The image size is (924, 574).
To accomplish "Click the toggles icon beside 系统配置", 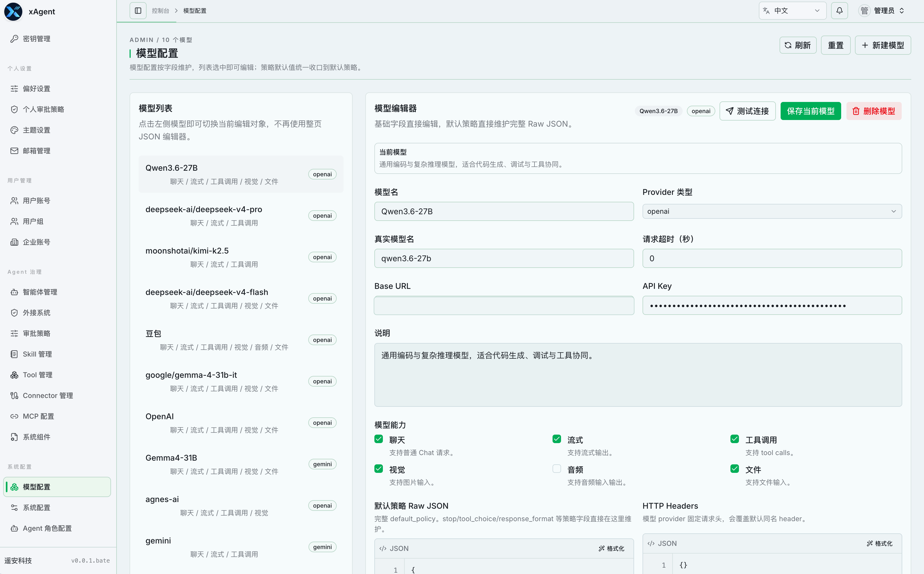I will tap(14, 508).
